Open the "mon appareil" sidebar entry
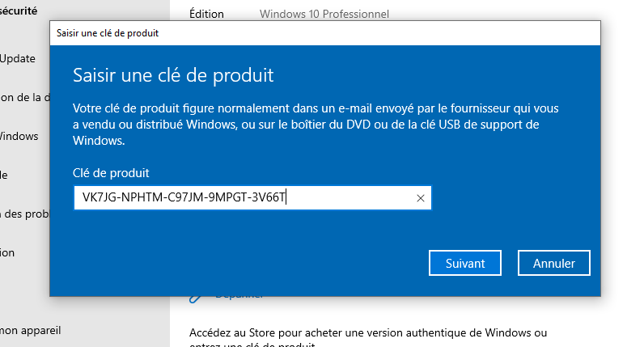 [31, 330]
